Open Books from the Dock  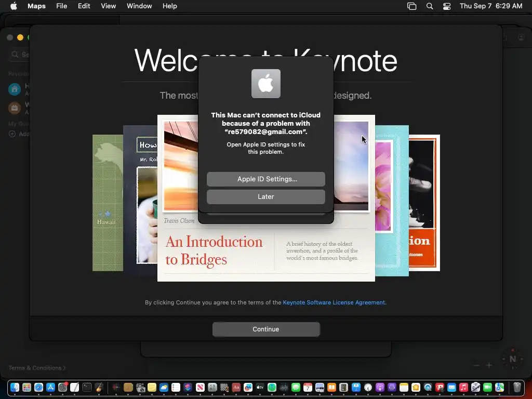click(331, 387)
